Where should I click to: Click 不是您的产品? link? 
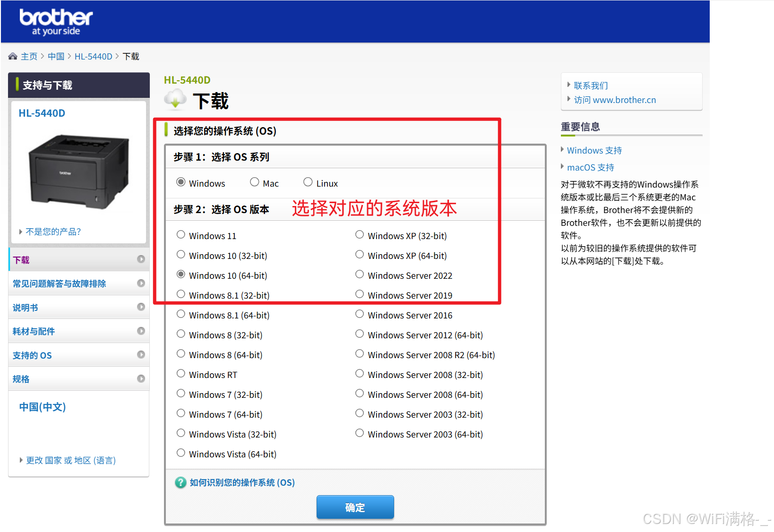click(x=53, y=232)
